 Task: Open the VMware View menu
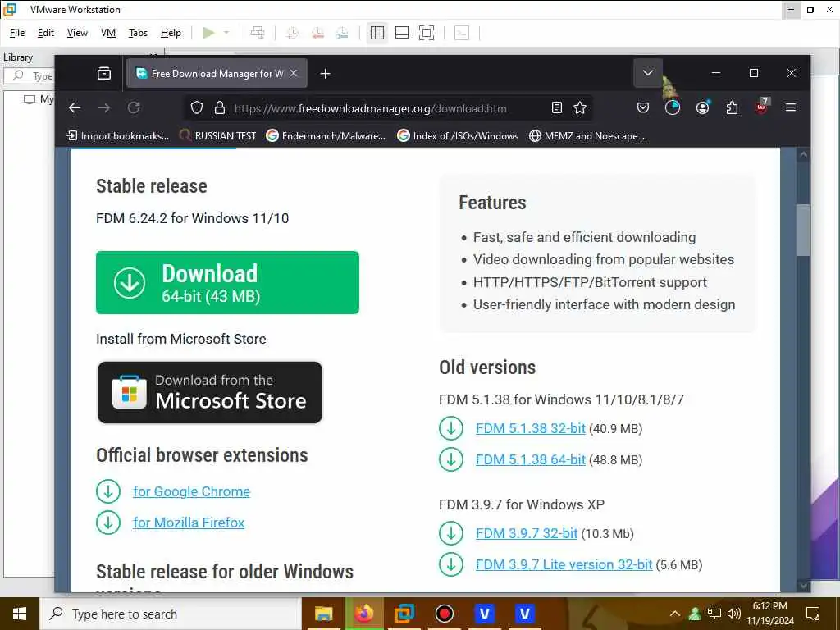(77, 33)
